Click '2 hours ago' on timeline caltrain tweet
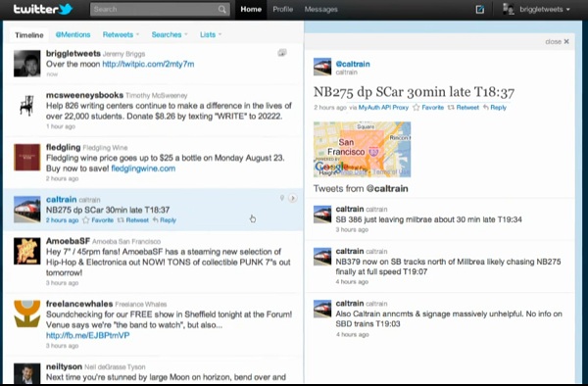This screenshot has width=588, height=386. click(x=63, y=220)
